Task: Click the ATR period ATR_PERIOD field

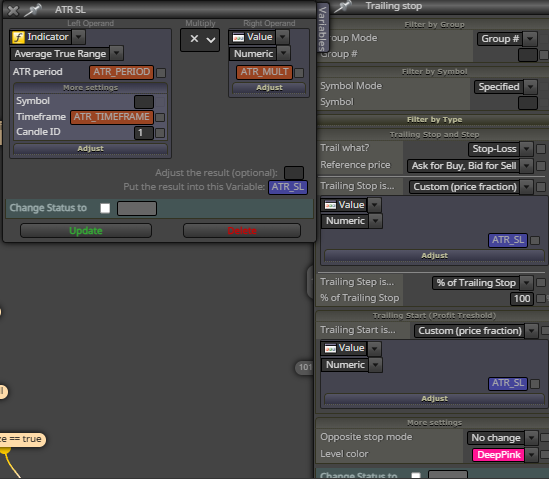Action: [x=121, y=72]
